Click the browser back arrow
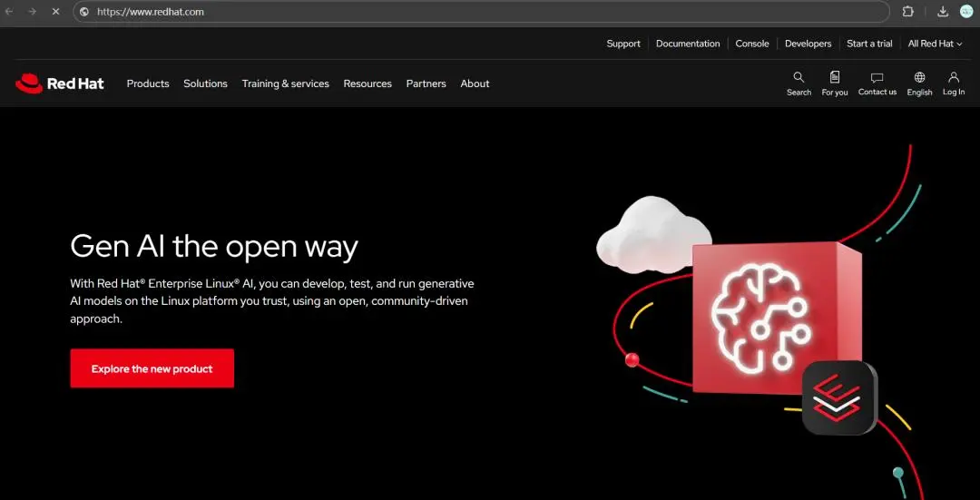980x500 pixels. coord(9,11)
